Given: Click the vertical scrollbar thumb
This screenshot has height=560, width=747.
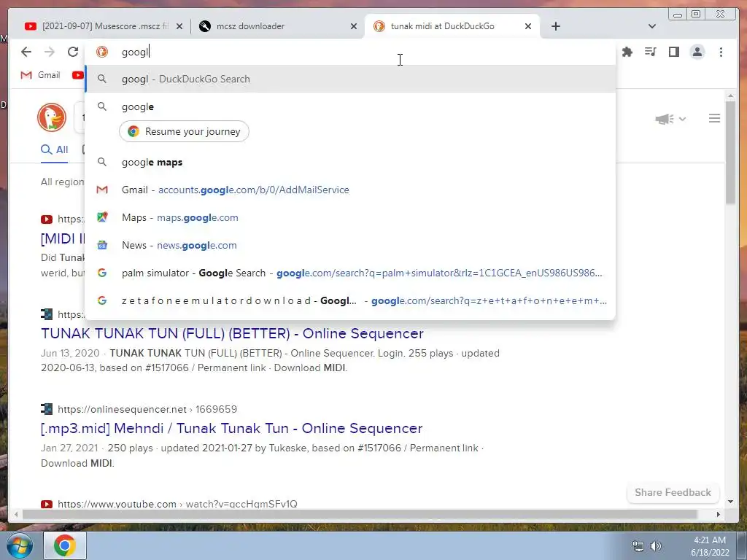Looking at the screenshot, I should pyautogui.click(x=730, y=152).
